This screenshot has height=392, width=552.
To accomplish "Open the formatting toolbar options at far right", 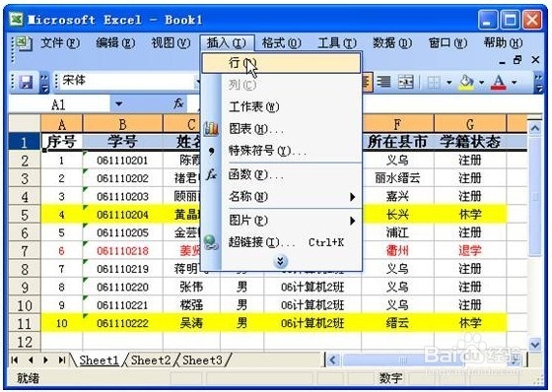I will coord(538,83).
